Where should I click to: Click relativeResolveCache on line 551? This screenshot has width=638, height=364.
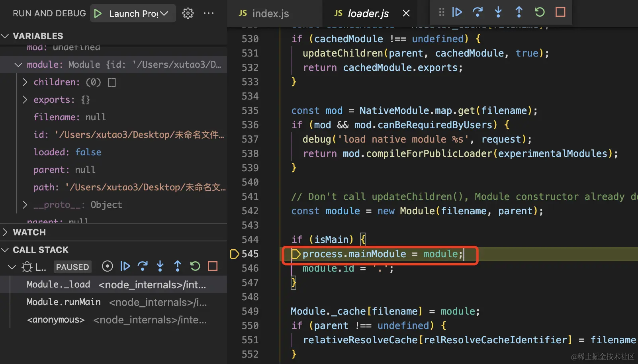click(360, 340)
